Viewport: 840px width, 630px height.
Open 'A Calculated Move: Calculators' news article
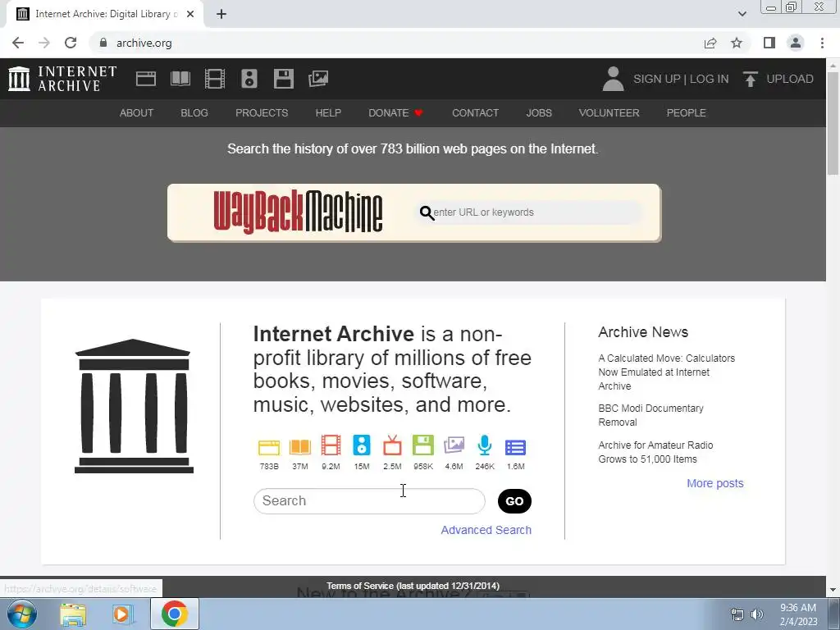[666, 372]
